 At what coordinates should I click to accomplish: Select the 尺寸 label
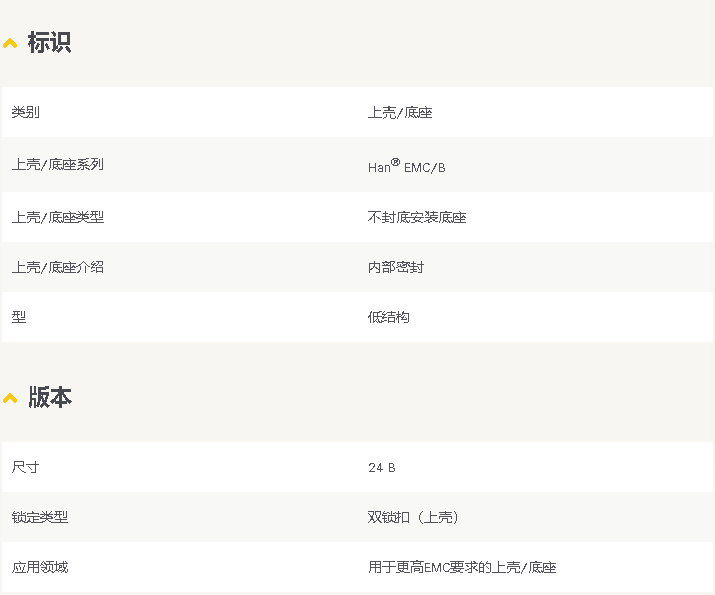coord(26,467)
